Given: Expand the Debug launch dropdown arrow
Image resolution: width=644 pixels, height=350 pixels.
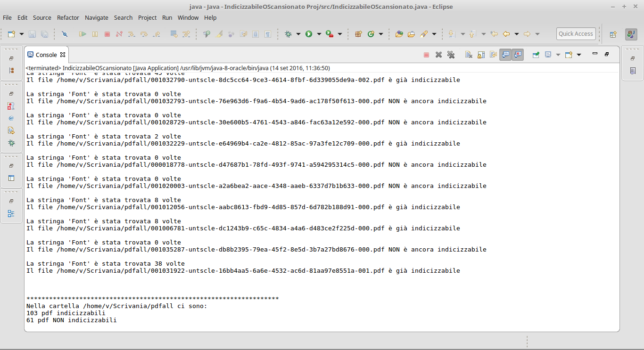Looking at the screenshot, I should pyautogui.click(x=298, y=34).
